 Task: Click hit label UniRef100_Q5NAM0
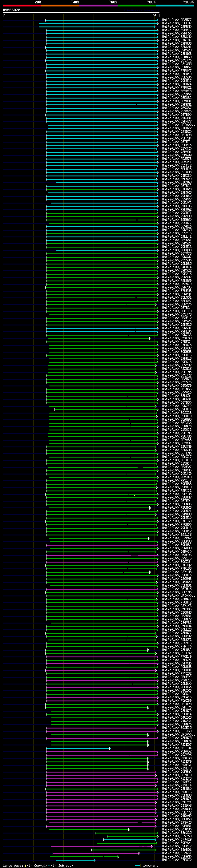(x=176, y=857)
